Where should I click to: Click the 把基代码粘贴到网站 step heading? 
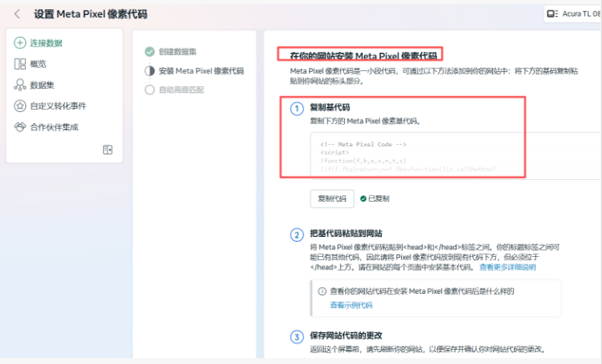(x=346, y=233)
